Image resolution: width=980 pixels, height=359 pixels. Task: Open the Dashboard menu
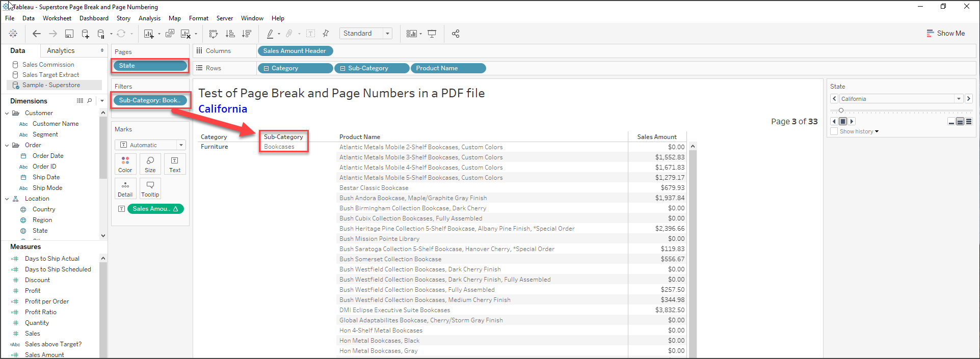click(x=94, y=18)
